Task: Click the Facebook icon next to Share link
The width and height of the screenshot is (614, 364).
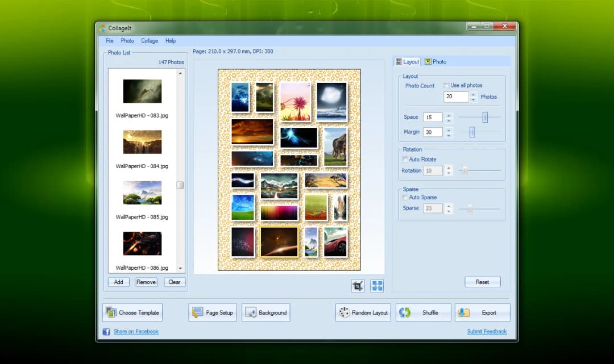Action: (x=106, y=331)
